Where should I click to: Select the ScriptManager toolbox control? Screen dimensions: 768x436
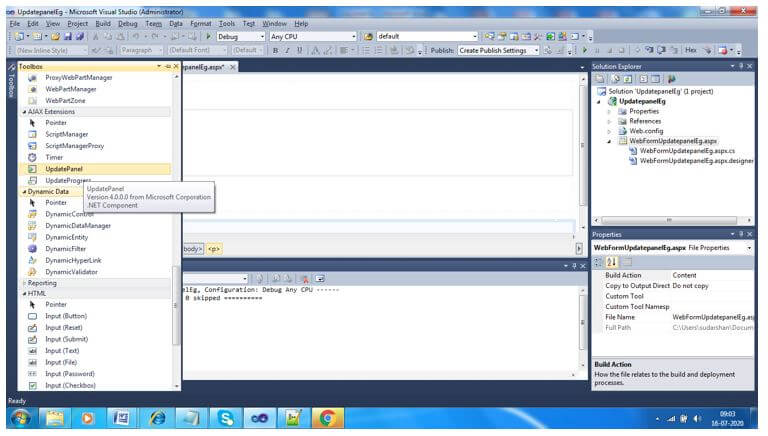[x=67, y=134]
